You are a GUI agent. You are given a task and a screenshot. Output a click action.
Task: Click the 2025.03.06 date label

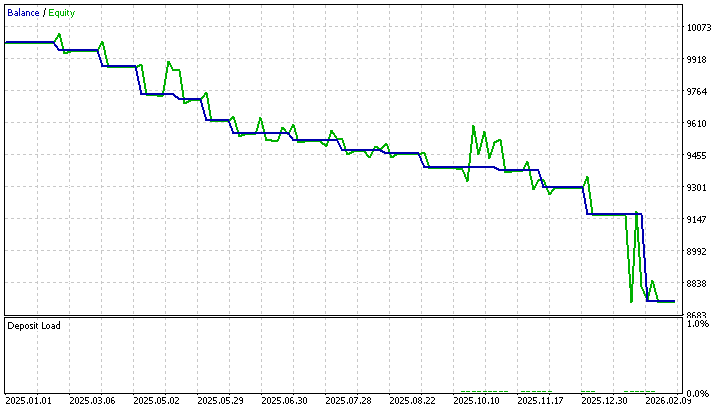tap(92, 400)
